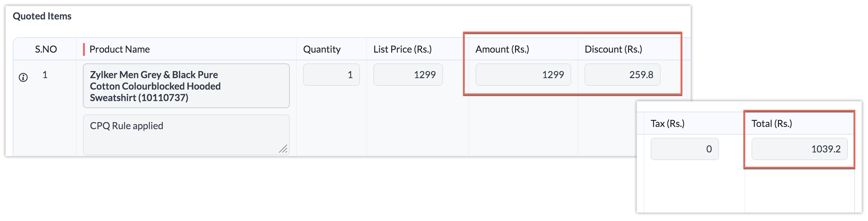Click the info icon beside row 1
Screen dimensions: 868x221
point(23,77)
